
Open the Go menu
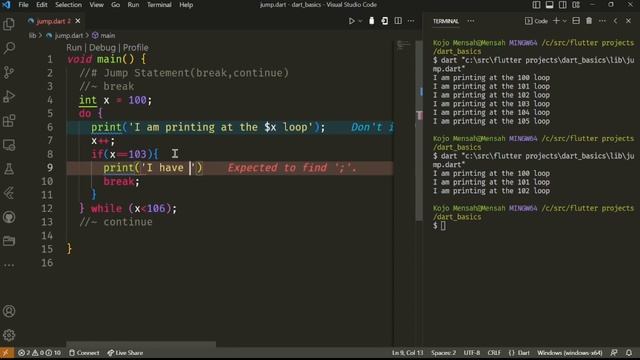116,5
